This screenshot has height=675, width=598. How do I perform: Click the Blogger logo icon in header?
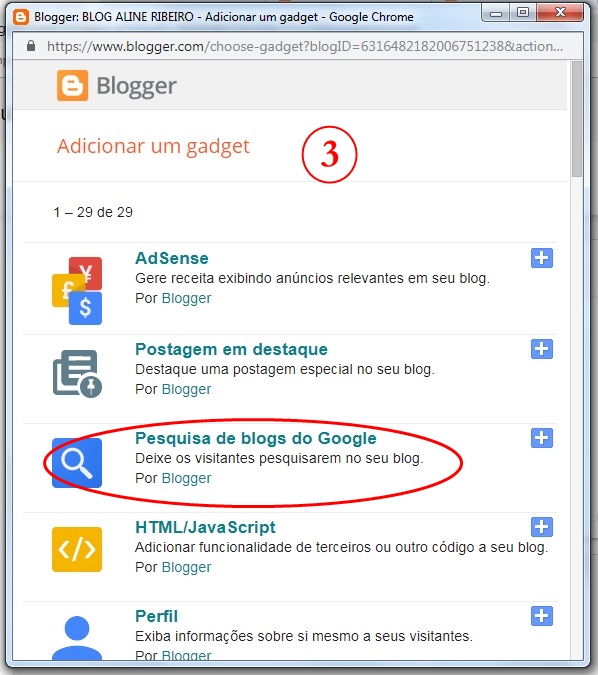pos(72,86)
